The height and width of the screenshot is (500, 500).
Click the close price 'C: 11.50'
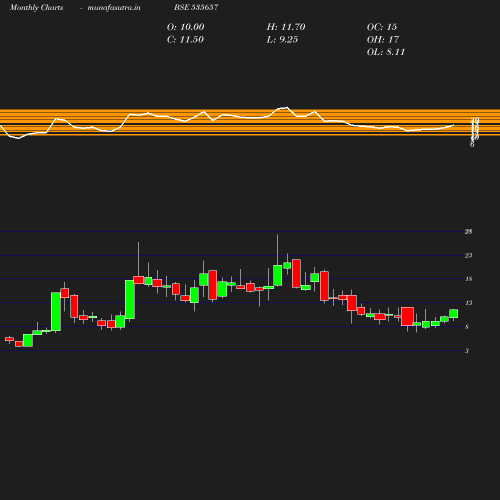pos(185,40)
